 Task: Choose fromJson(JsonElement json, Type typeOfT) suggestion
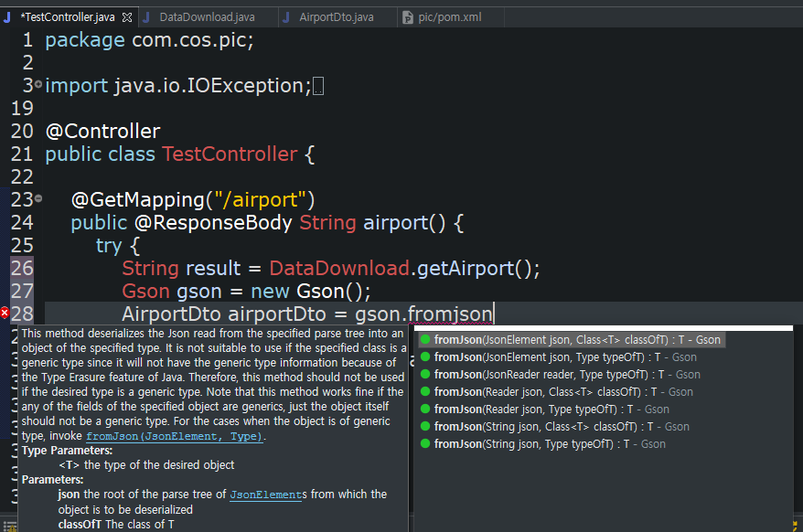565,356
